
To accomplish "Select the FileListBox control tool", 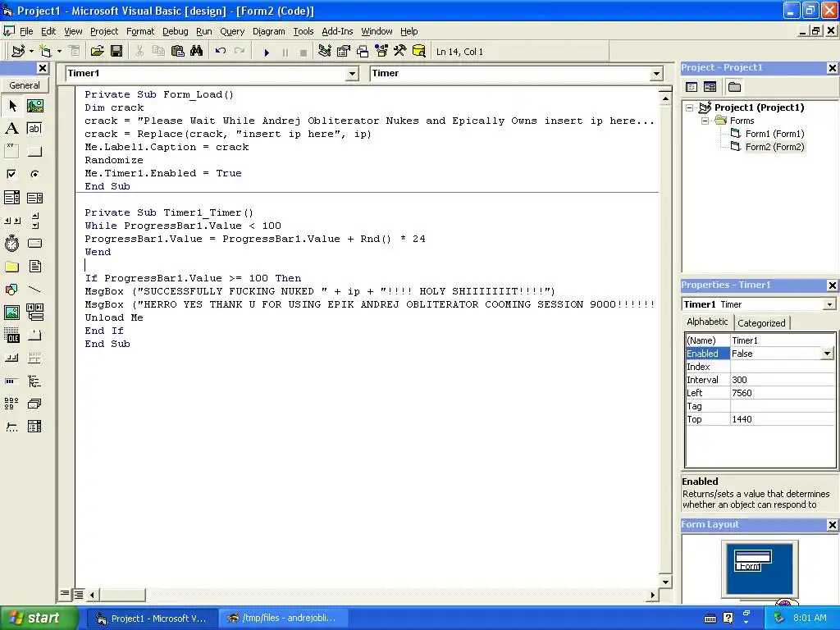I will pyautogui.click(x=34, y=267).
